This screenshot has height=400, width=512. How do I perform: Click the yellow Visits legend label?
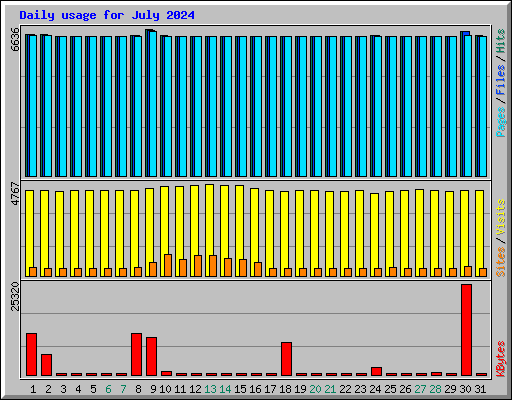[x=500, y=217]
